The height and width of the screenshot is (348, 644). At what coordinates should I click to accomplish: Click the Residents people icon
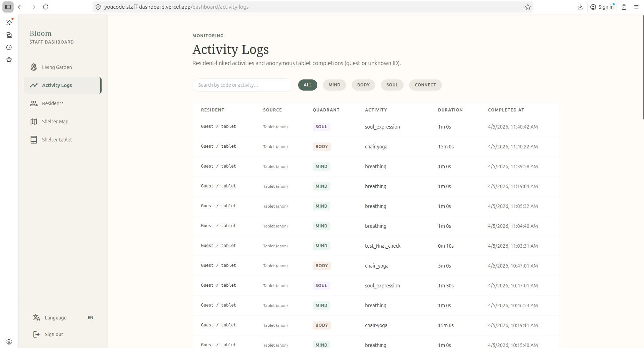[x=34, y=103]
